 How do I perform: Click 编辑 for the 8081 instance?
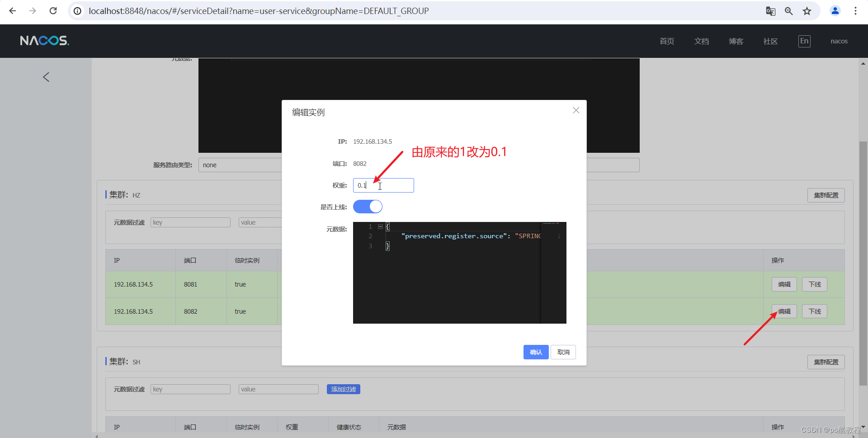point(784,284)
